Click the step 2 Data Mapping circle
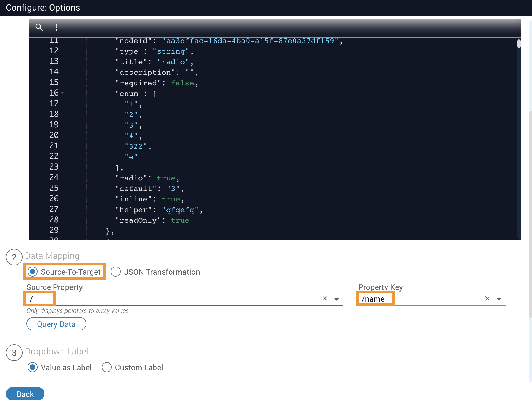532x403 pixels. point(14,257)
